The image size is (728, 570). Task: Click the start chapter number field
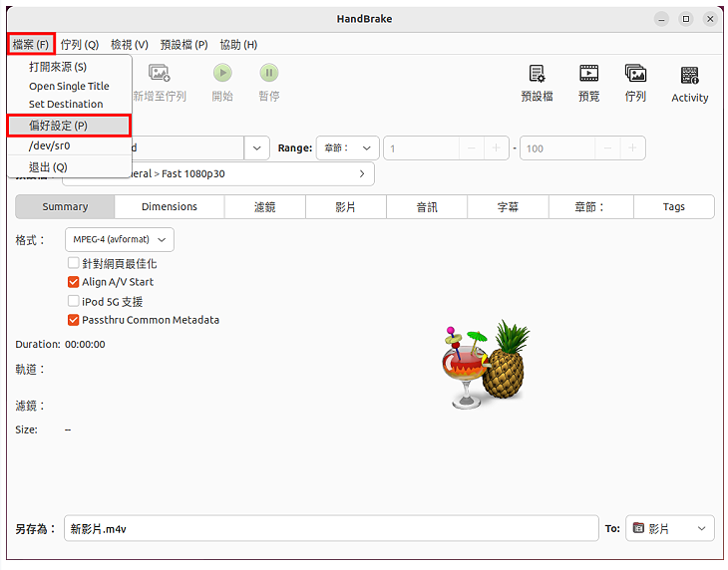tap(422, 148)
